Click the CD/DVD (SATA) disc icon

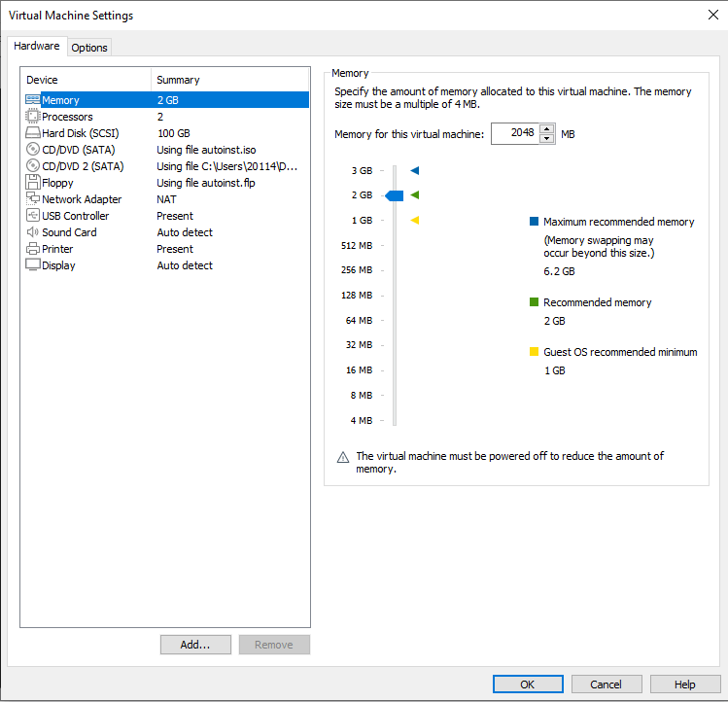click(32, 149)
